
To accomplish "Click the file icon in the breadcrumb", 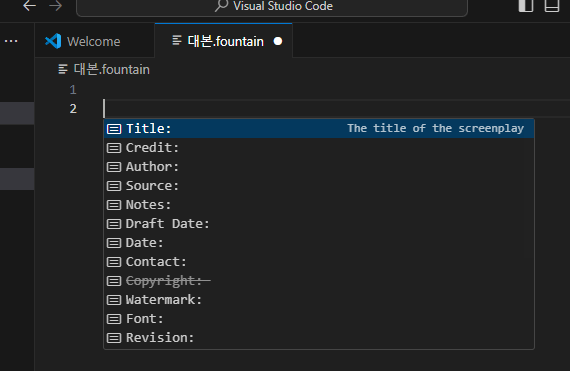I will [63, 69].
